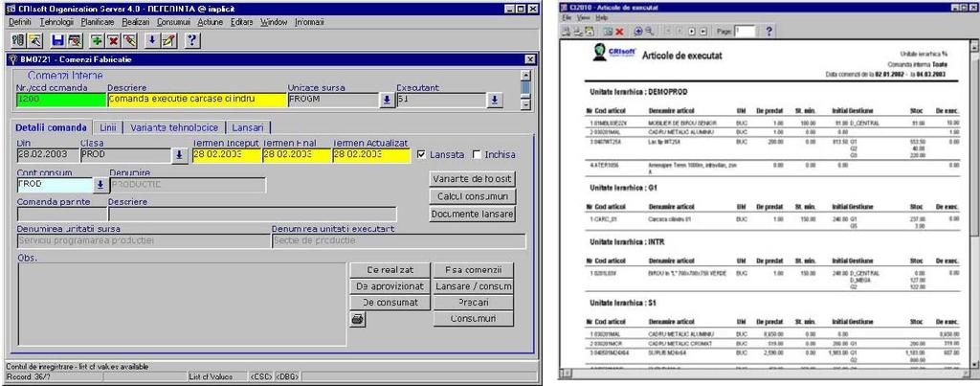Click the De consumat button
This screenshot has width=980, height=386.
[390, 303]
